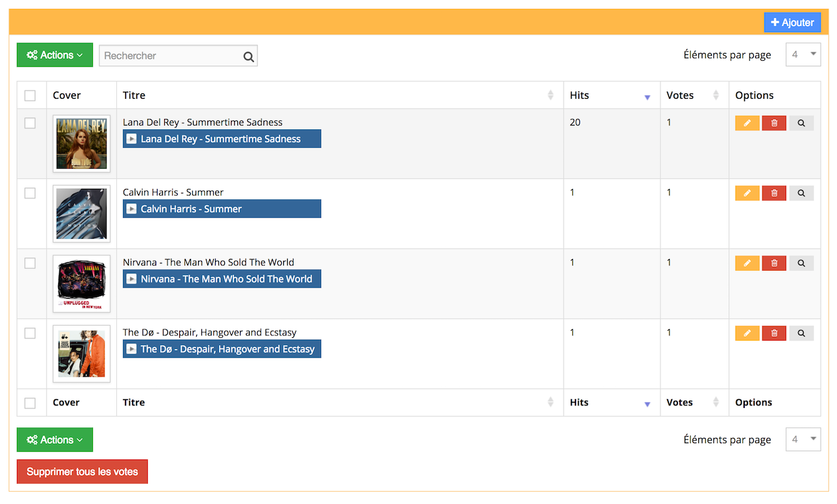Click the Cover label in table footer

(66, 403)
